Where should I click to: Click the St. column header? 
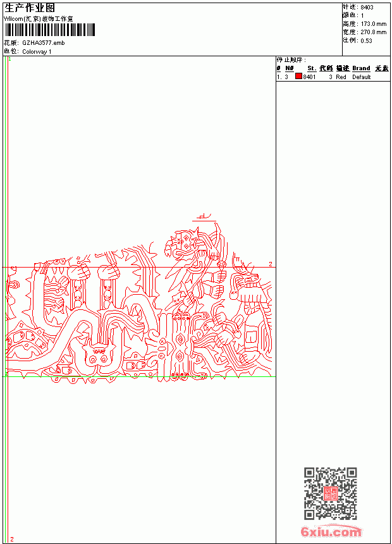click(x=312, y=68)
